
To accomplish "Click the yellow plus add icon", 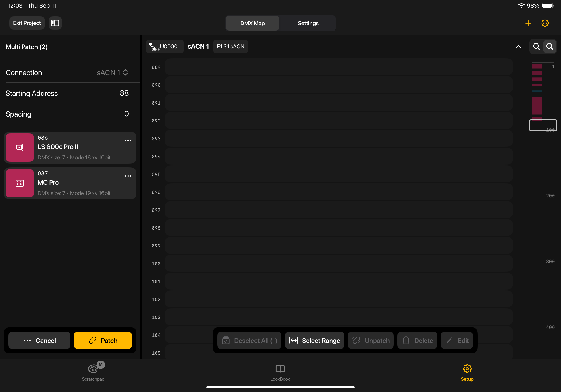I will (x=528, y=23).
